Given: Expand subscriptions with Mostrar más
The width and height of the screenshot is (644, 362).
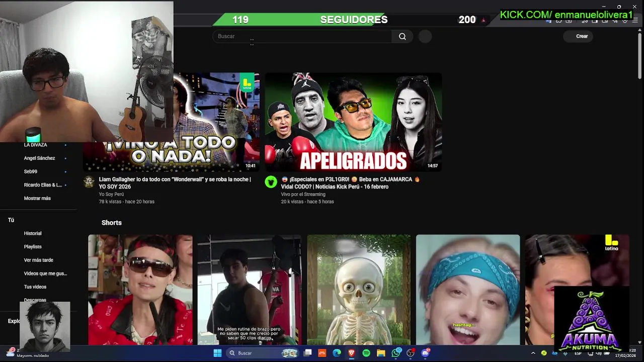Looking at the screenshot, I should pyautogui.click(x=37, y=198).
